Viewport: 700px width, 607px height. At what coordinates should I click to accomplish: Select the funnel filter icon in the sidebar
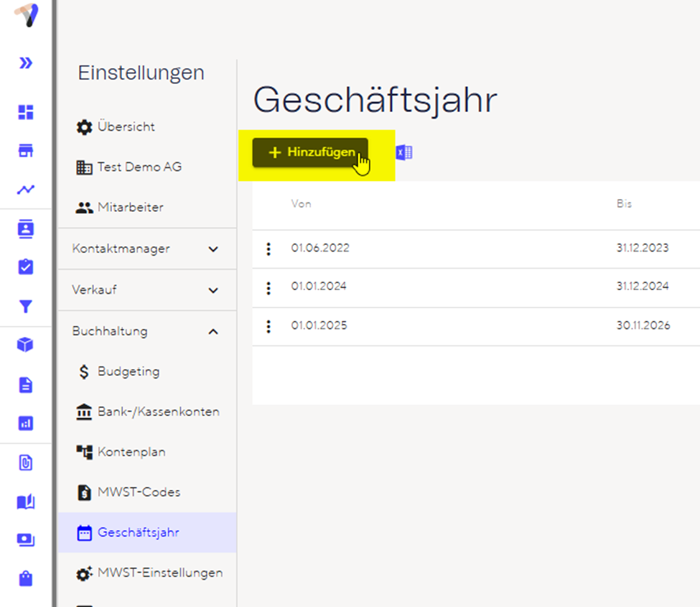pyautogui.click(x=26, y=307)
